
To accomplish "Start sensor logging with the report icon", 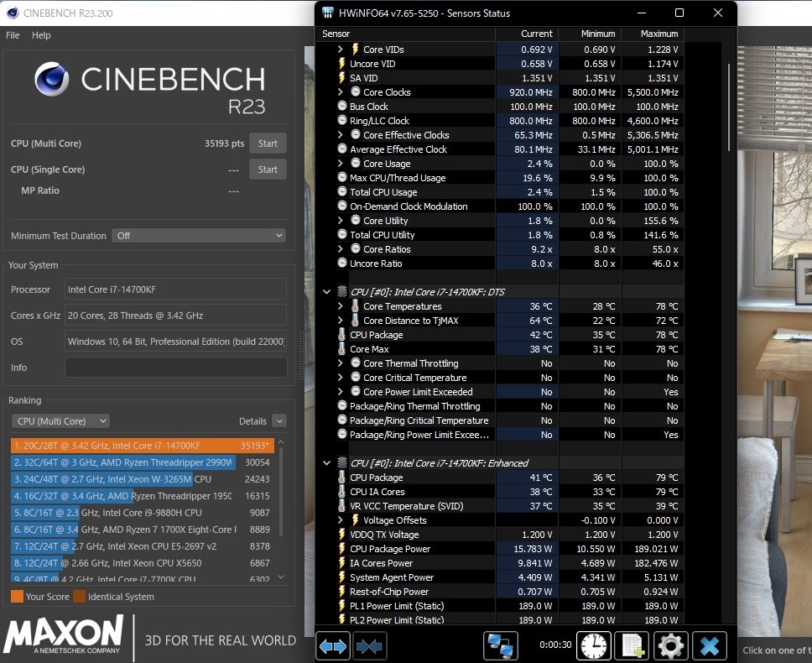I will click(630, 645).
